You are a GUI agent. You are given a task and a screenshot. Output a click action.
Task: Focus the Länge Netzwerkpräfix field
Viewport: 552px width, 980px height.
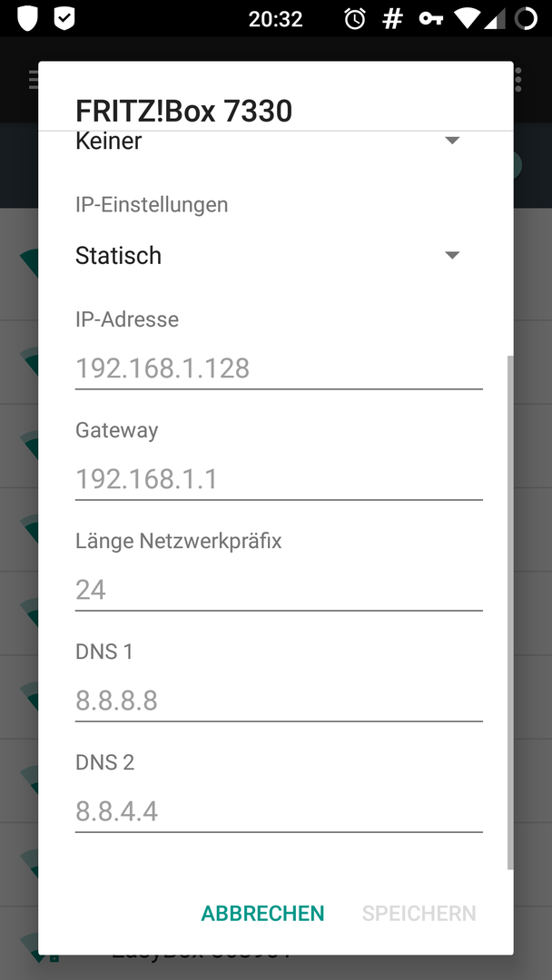279,591
